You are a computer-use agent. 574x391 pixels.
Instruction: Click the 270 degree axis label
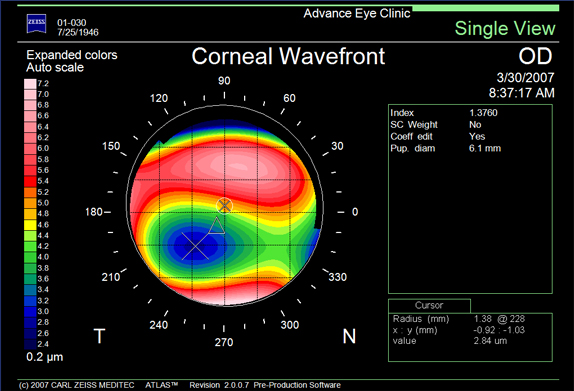pyautogui.click(x=224, y=342)
